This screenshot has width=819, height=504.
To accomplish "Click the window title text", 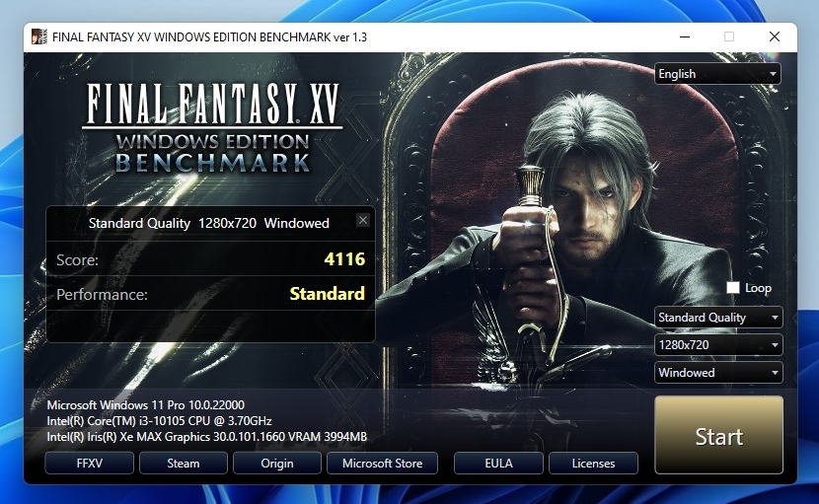I will pos(209,37).
